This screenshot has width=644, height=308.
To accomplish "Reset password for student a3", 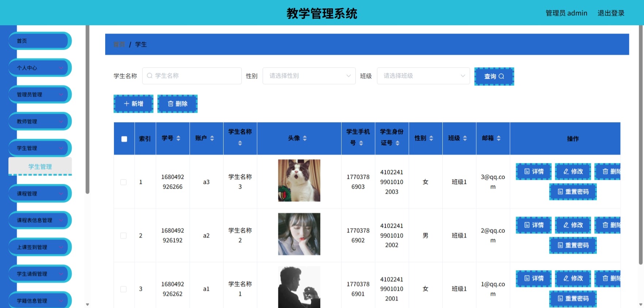I will click(573, 192).
